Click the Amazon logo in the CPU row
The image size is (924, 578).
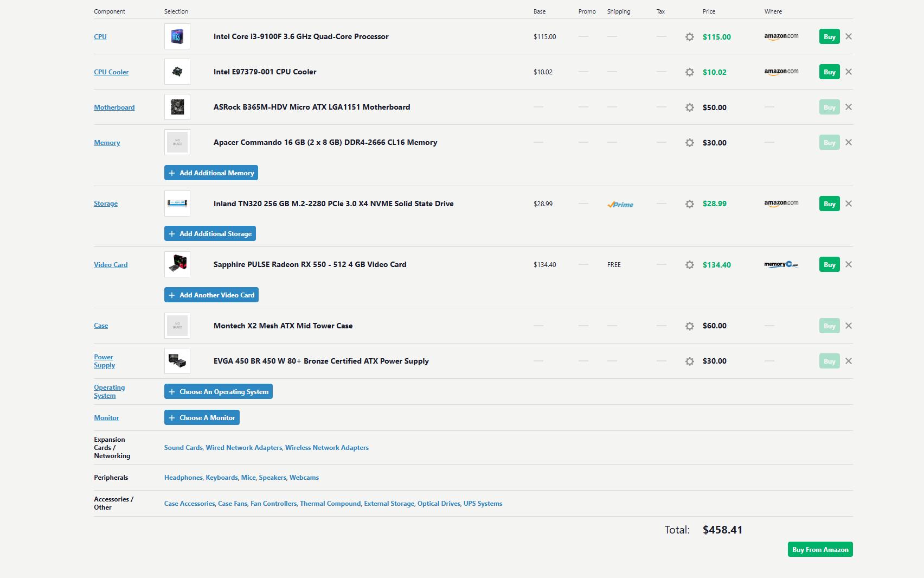click(781, 36)
